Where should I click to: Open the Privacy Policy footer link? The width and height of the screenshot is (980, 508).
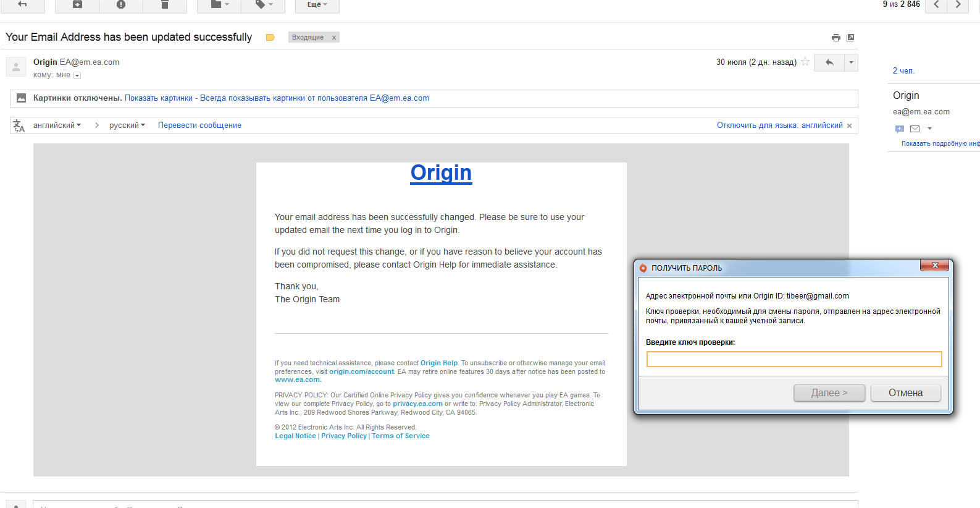coord(344,436)
